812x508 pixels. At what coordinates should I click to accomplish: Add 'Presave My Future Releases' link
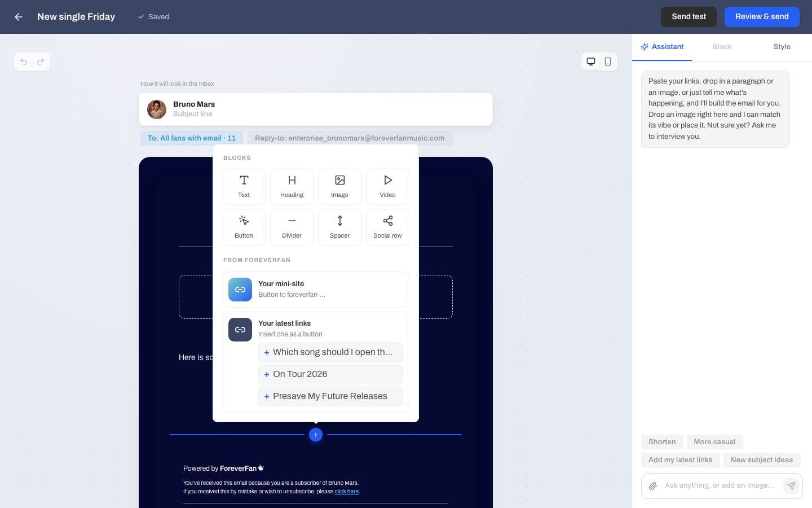330,396
